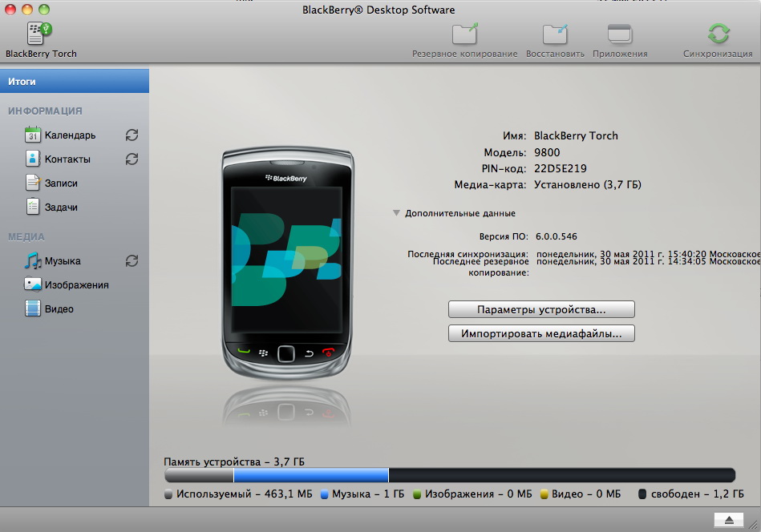This screenshot has height=532, width=761.
Task: Click the Параметры устройства... button
Action: coord(541,309)
